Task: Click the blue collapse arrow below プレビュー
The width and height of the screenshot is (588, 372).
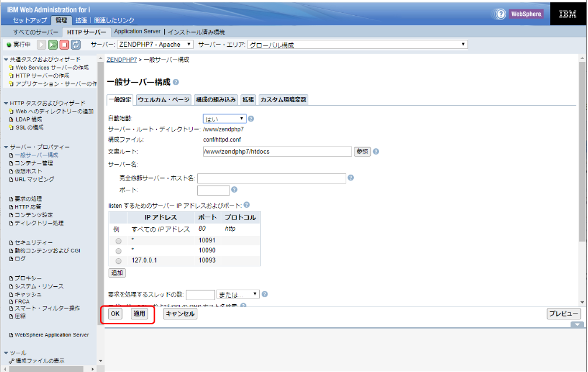Action: coord(577,324)
